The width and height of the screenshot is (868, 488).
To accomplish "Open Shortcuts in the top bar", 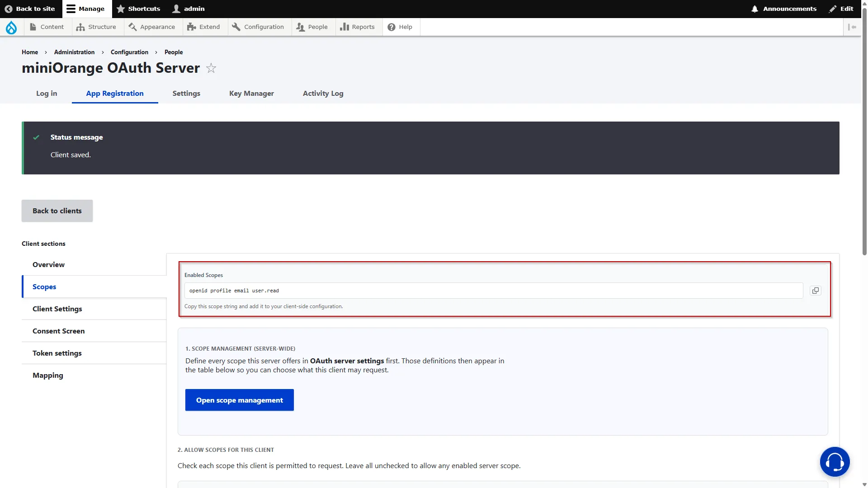I will tap(138, 9).
